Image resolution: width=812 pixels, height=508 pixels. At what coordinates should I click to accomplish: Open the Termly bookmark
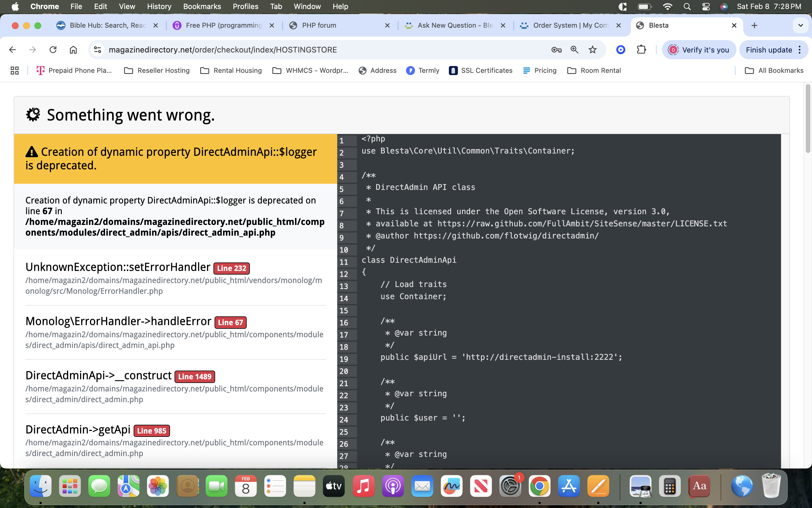[x=423, y=71]
